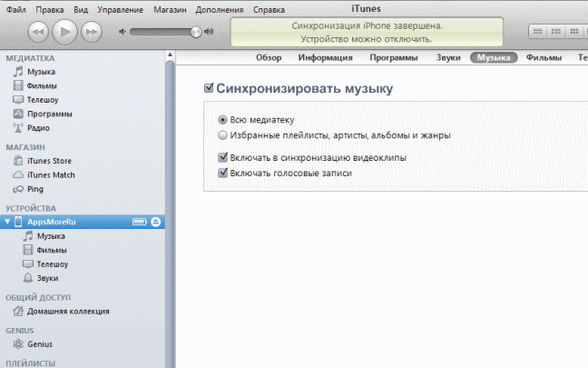Click the low volume speaker icon
Screen dimensions: 588x368
(122, 32)
